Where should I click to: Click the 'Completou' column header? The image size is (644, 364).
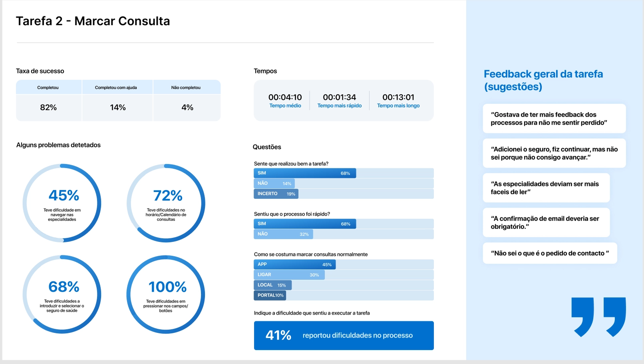(48, 87)
